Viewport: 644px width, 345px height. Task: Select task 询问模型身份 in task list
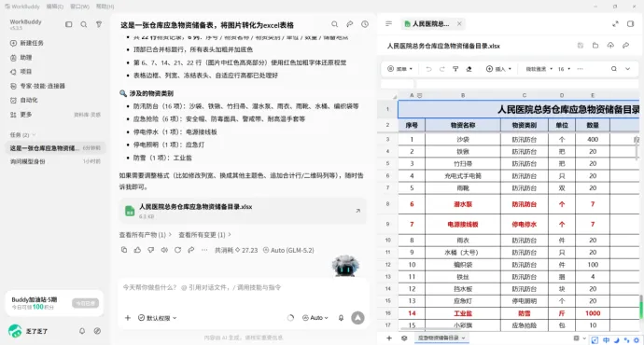click(55, 161)
